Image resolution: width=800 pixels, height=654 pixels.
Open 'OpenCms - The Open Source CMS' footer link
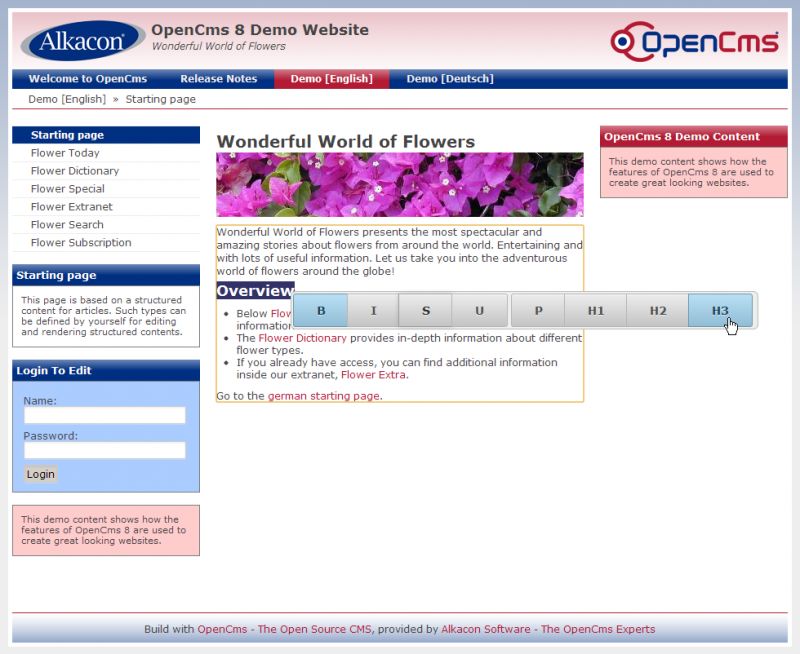tap(284, 630)
